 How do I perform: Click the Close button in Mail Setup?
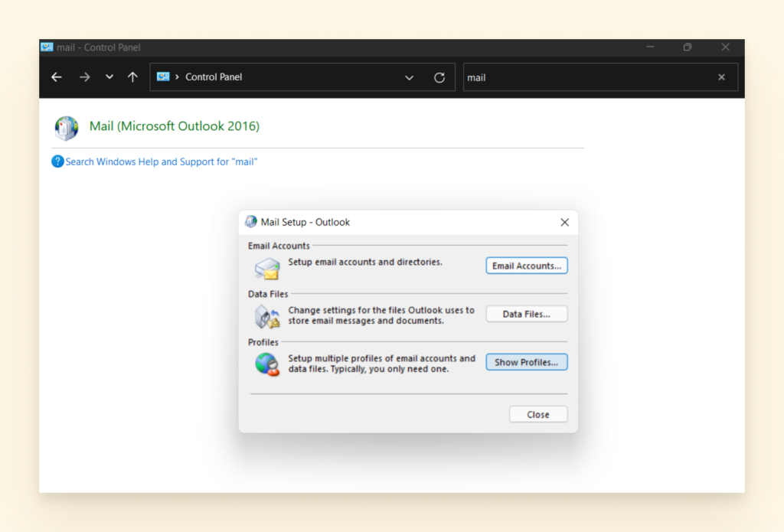pyautogui.click(x=538, y=414)
